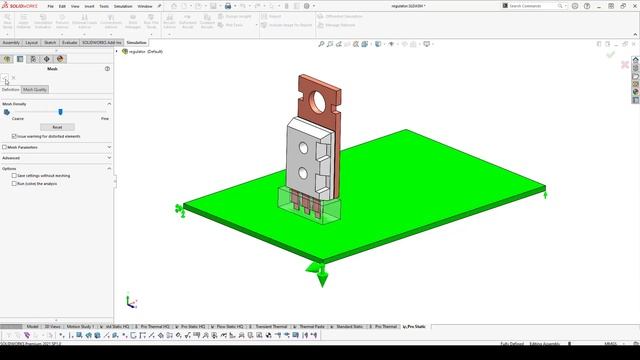This screenshot has width=640, height=360.
Task: Switch to the ConfigurationManager tab icon
Action: coord(33,59)
